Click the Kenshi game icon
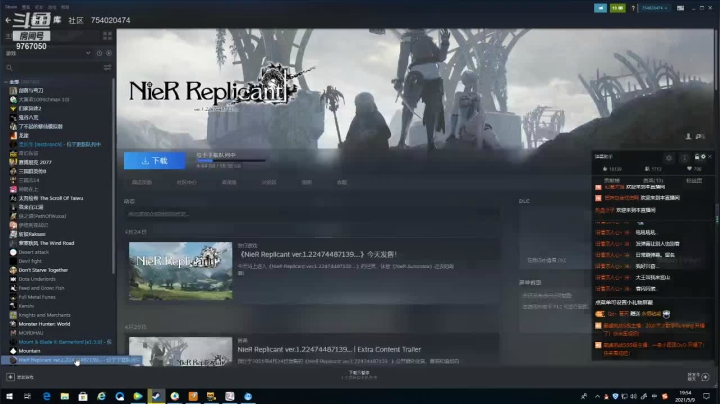This screenshot has height=404, width=720. 13,306
